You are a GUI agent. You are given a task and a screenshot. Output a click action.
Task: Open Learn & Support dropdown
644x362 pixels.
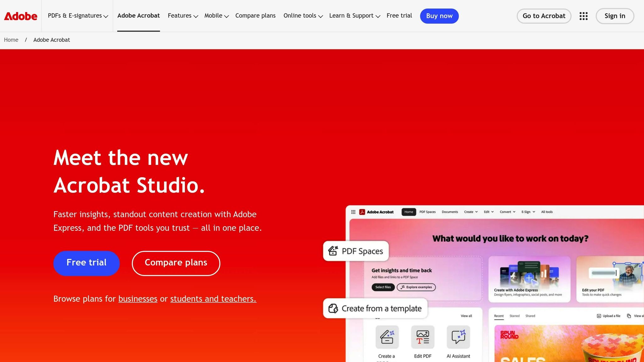click(x=355, y=16)
